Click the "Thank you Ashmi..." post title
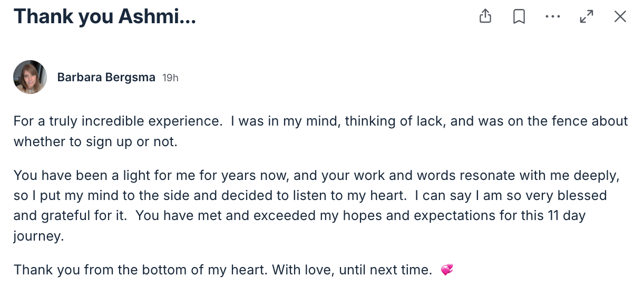 105,17
